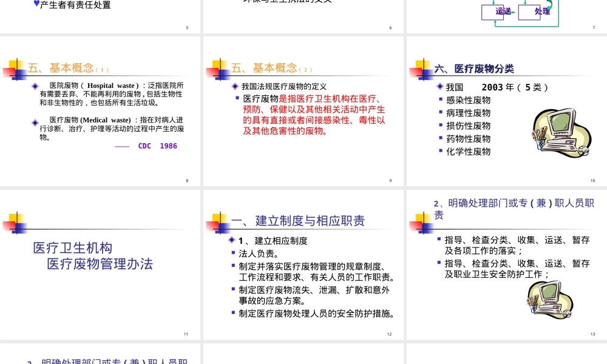Select the 医院废物 (Hospital waste) paragraph
The width and height of the screenshot is (607, 364).
[x=112, y=94]
